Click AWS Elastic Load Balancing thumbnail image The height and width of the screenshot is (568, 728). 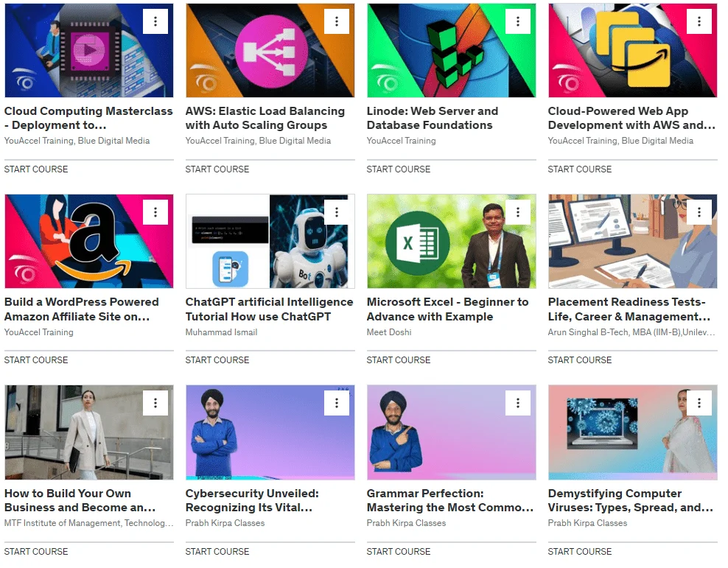(270, 51)
